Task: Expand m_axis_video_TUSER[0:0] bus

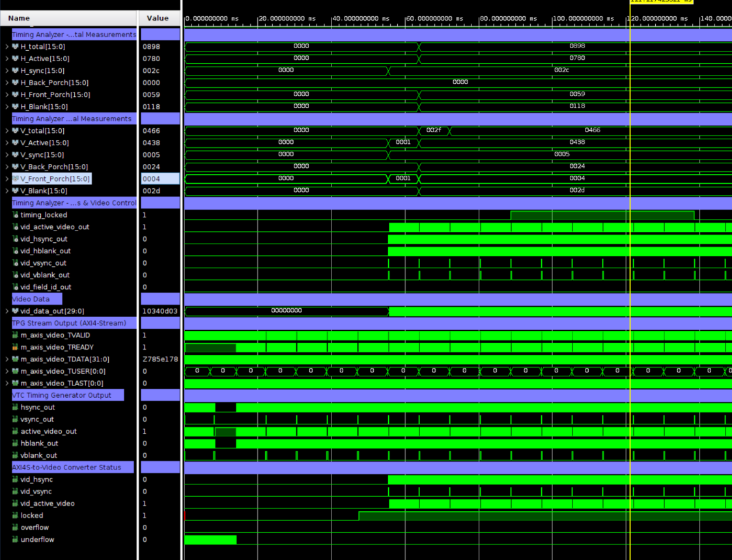Action: coord(7,371)
